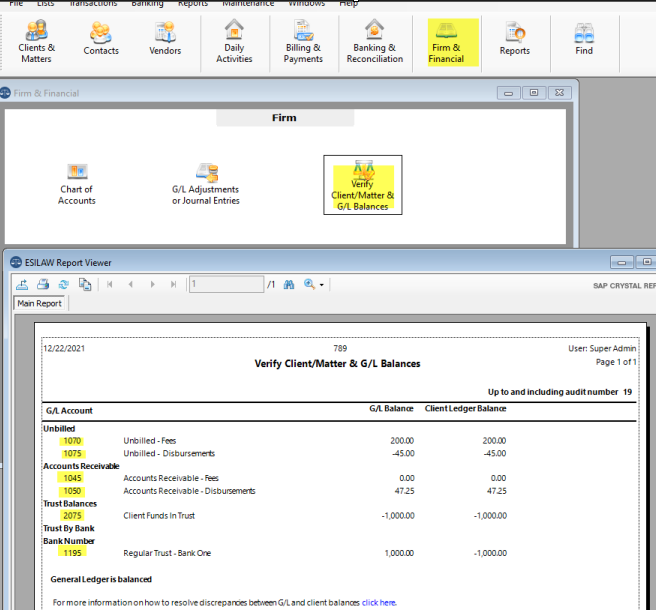This screenshot has width=656, height=610.
Task: Minimize the Firm & Financial window
Action: pos(508,93)
